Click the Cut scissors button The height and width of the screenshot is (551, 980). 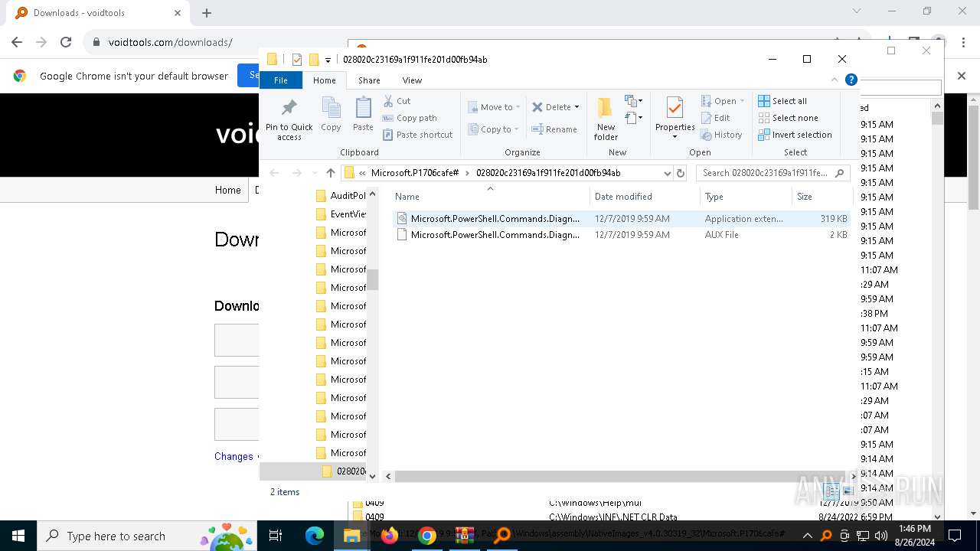coord(397,101)
